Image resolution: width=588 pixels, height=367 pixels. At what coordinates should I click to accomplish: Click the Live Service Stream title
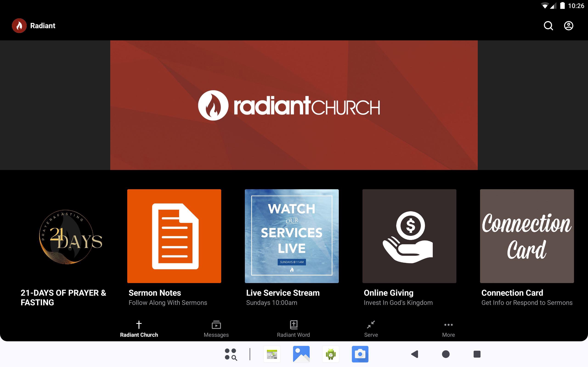pyautogui.click(x=283, y=293)
